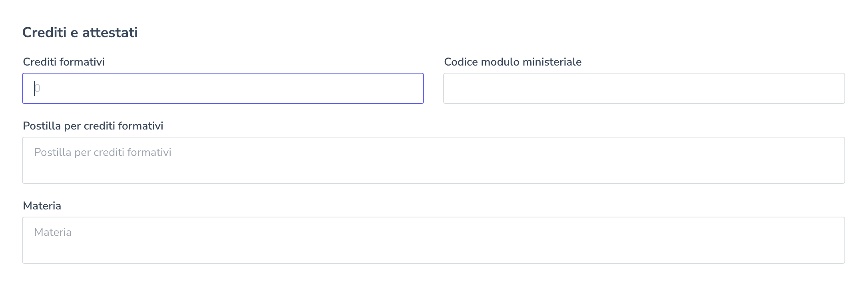This screenshot has height=287, width=868.
Task: Click the "Postilla per crediti formativi" label
Action: coord(93,126)
